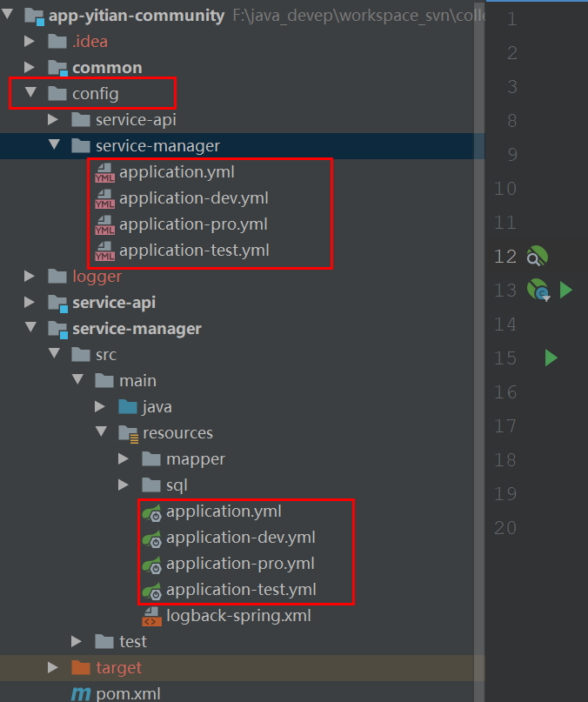
Task: Click the .idea folder icon
Action: click(x=57, y=41)
